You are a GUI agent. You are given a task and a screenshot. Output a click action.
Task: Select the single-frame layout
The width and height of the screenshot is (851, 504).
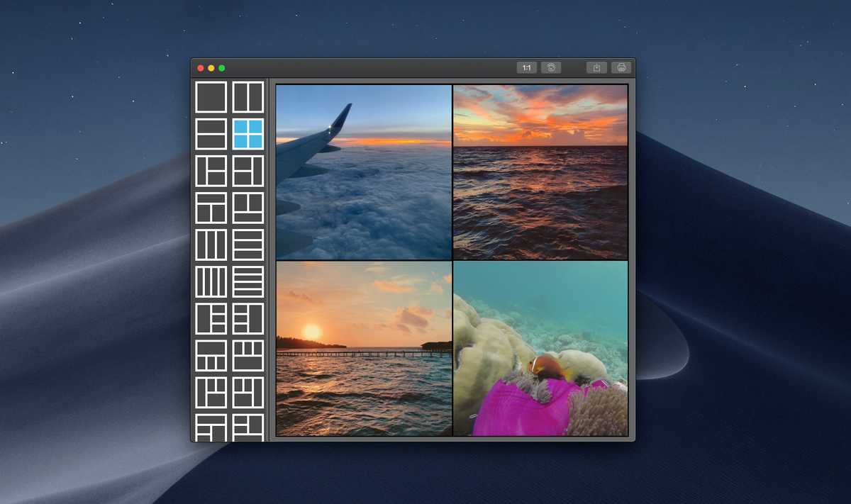[x=211, y=97]
